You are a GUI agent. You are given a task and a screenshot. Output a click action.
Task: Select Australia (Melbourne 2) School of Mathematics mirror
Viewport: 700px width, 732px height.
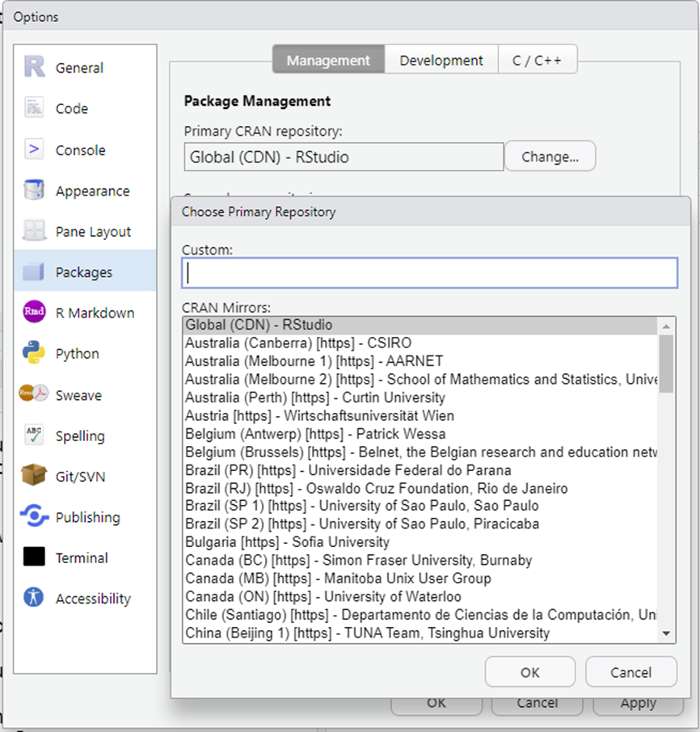click(420, 380)
